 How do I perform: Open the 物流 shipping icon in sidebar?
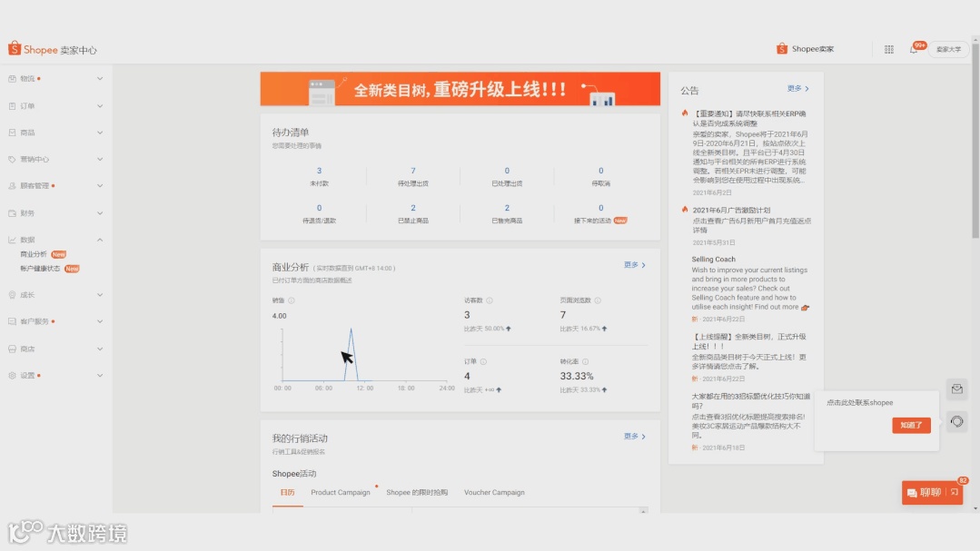[12, 79]
